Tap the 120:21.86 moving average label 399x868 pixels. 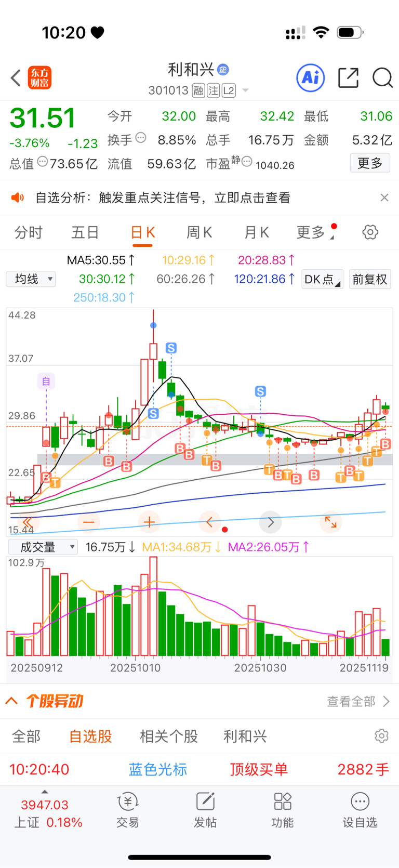(x=264, y=279)
